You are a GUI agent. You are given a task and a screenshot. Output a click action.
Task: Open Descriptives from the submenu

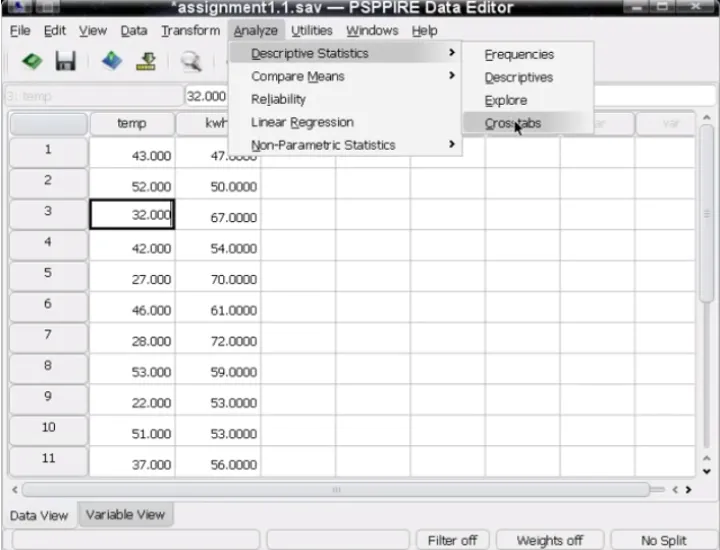518,78
